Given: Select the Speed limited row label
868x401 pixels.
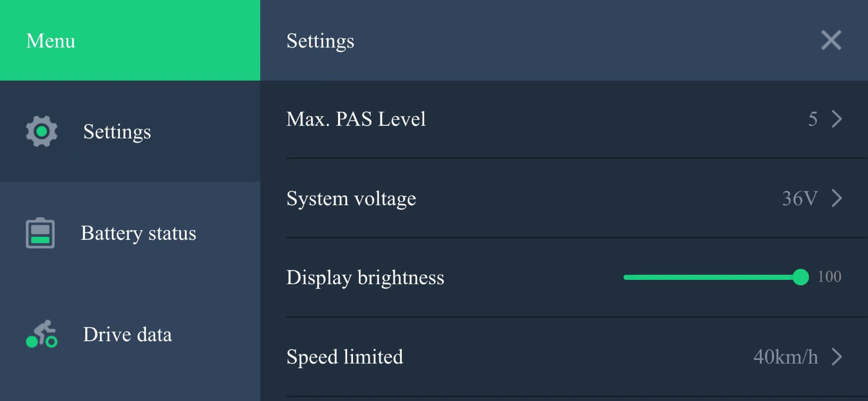Looking at the screenshot, I should coord(345,356).
